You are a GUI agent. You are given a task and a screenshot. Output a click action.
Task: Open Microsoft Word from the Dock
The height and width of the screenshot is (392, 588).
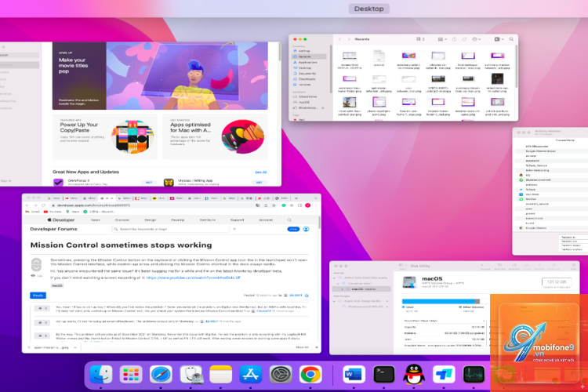pyautogui.click(x=354, y=375)
